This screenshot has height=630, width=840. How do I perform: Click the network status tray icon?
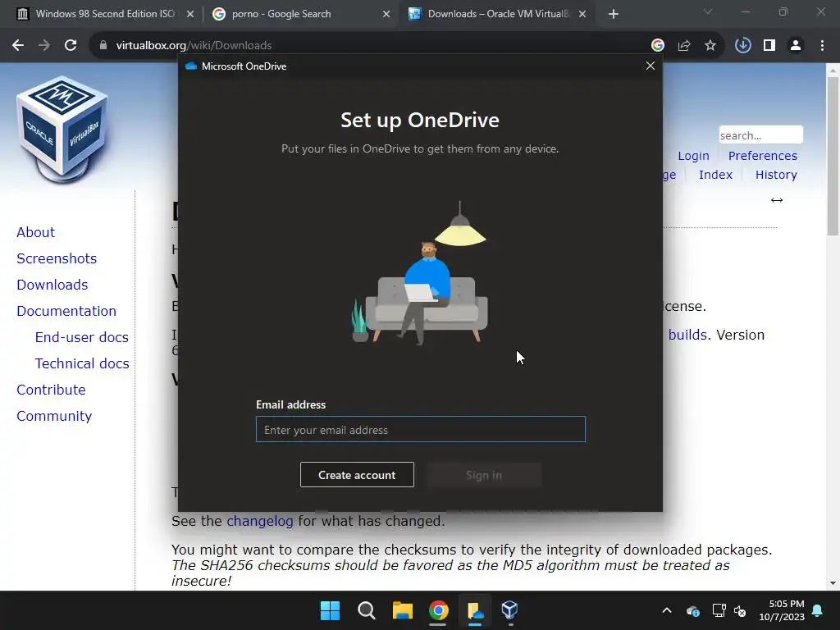coord(719,610)
